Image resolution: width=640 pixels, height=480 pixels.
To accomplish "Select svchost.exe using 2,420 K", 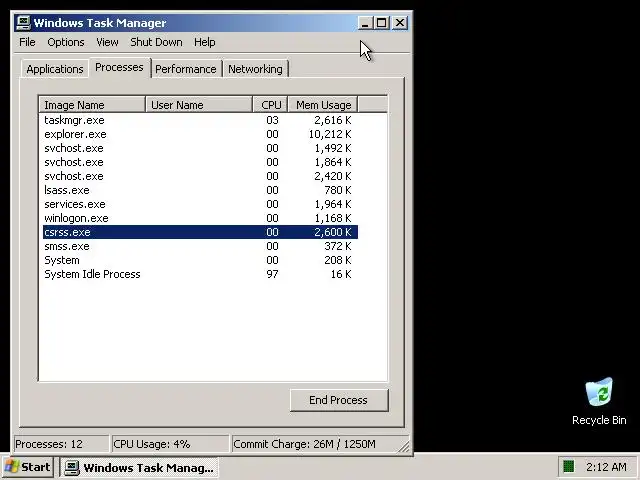I will 200,176.
